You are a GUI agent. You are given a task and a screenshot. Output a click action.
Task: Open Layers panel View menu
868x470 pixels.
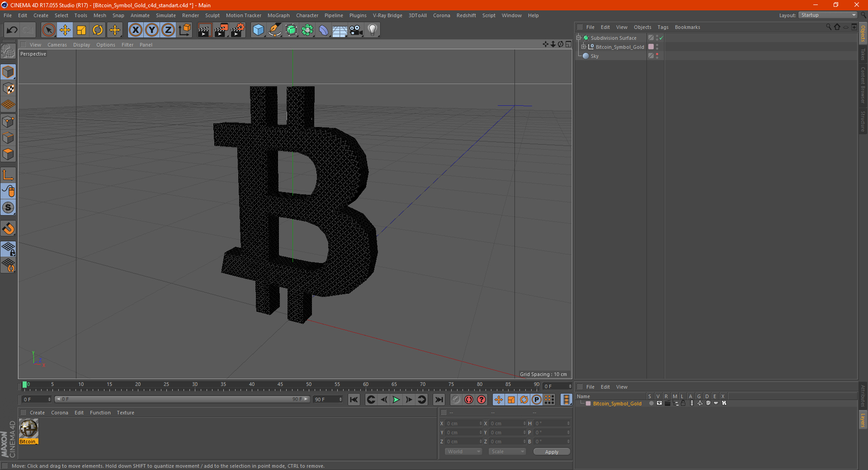click(622, 387)
